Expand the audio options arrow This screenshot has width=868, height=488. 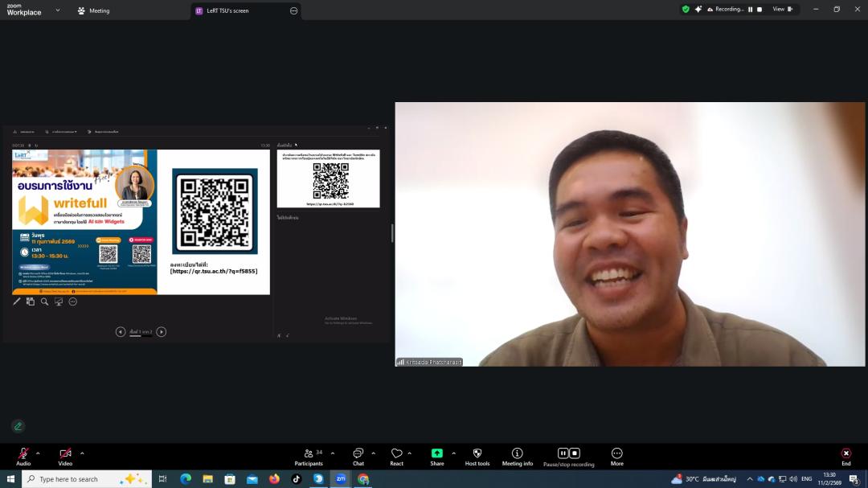[38, 453]
